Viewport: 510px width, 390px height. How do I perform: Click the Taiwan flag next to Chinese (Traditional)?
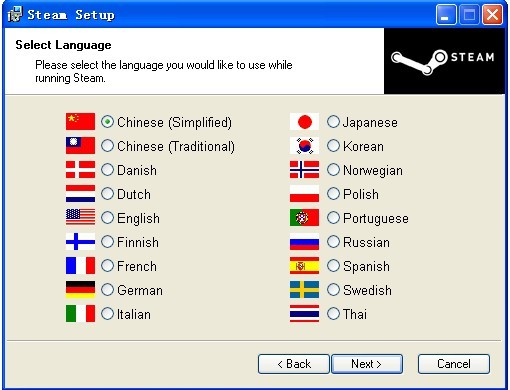click(80, 146)
